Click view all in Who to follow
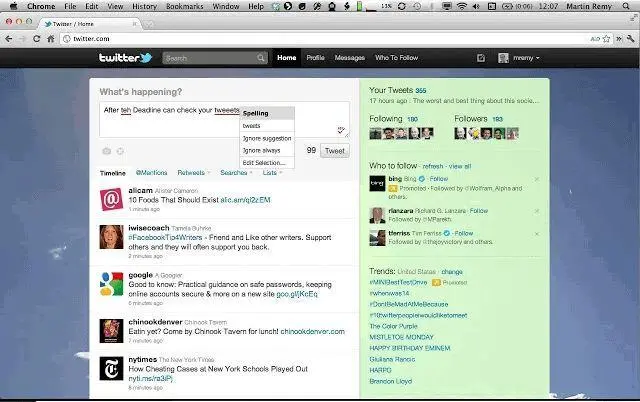640x402 pixels. coord(460,167)
